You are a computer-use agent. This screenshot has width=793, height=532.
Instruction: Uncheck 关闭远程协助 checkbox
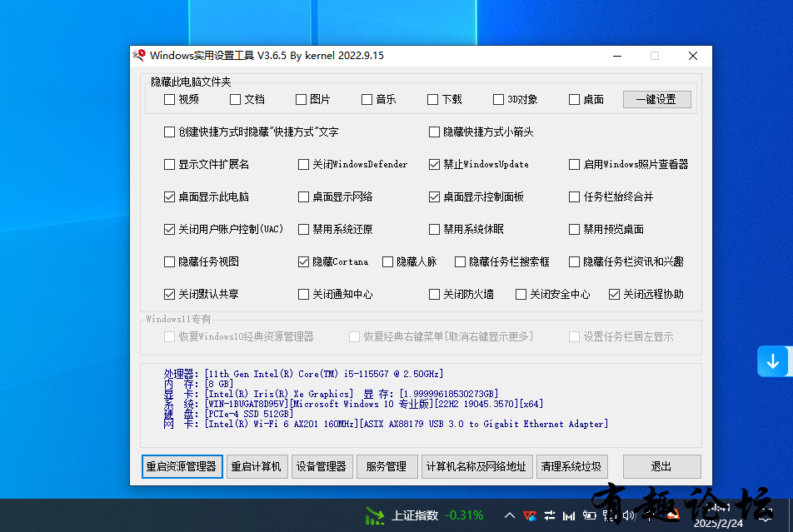[x=614, y=294]
